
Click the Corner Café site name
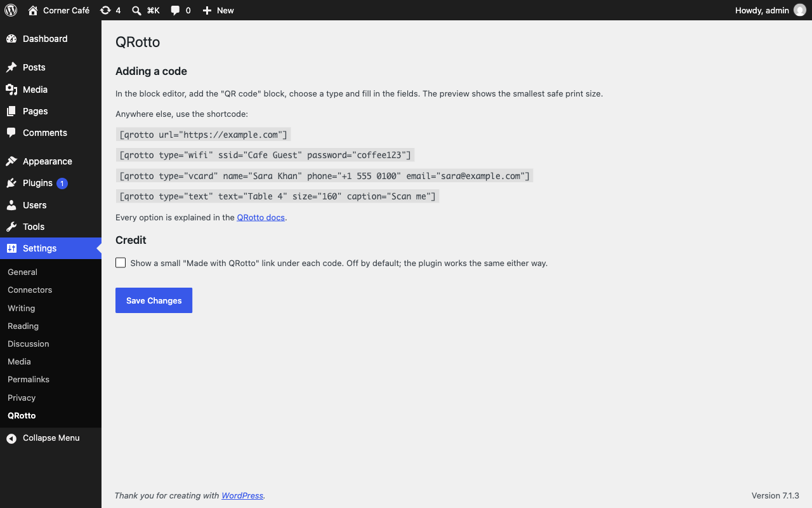tap(66, 10)
